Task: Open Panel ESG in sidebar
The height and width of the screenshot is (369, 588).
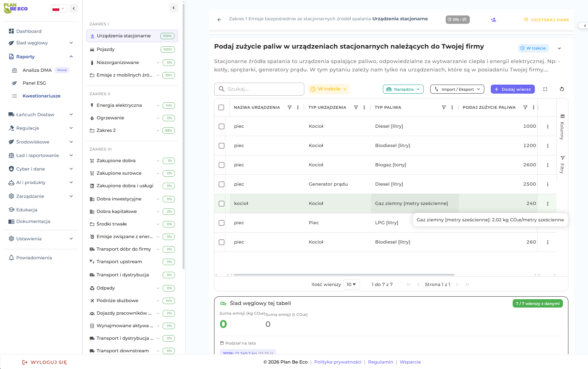Action: click(x=34, y=83)
